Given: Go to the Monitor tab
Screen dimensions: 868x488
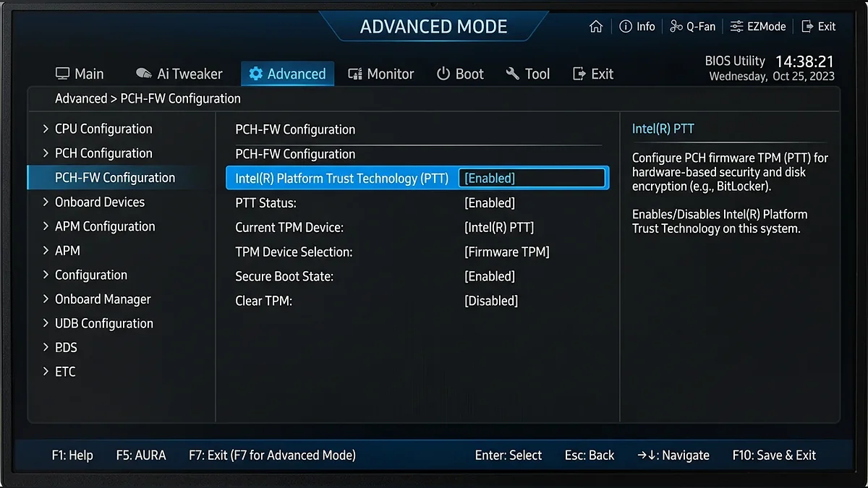Looking at the screenshot, I should click(x=381, y=74).
